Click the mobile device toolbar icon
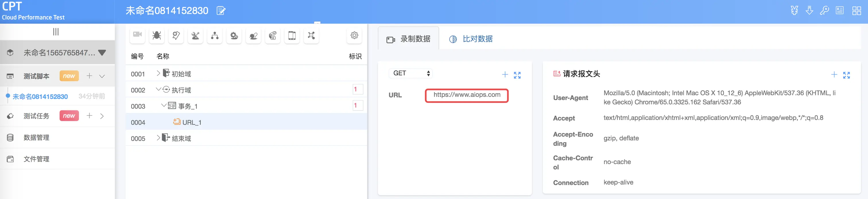868x199 pixels. click(292, 35)
